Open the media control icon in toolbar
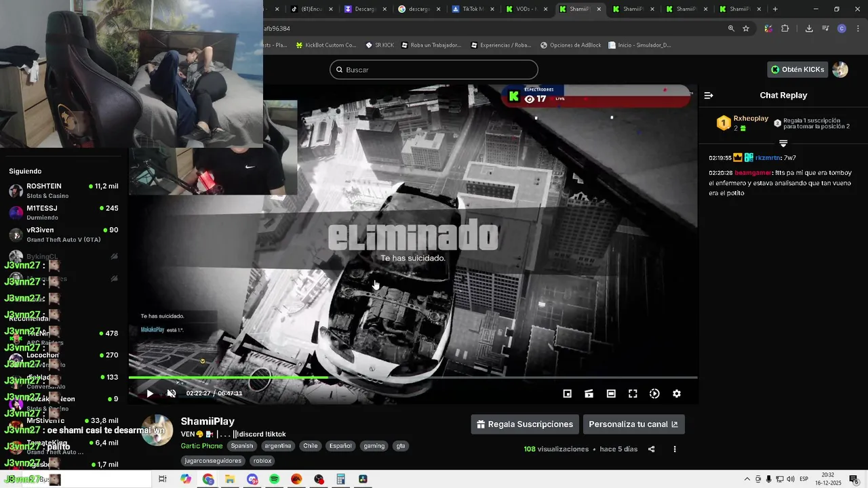The height and width of the screenshot is (488, 868). (x=825, y=28)
